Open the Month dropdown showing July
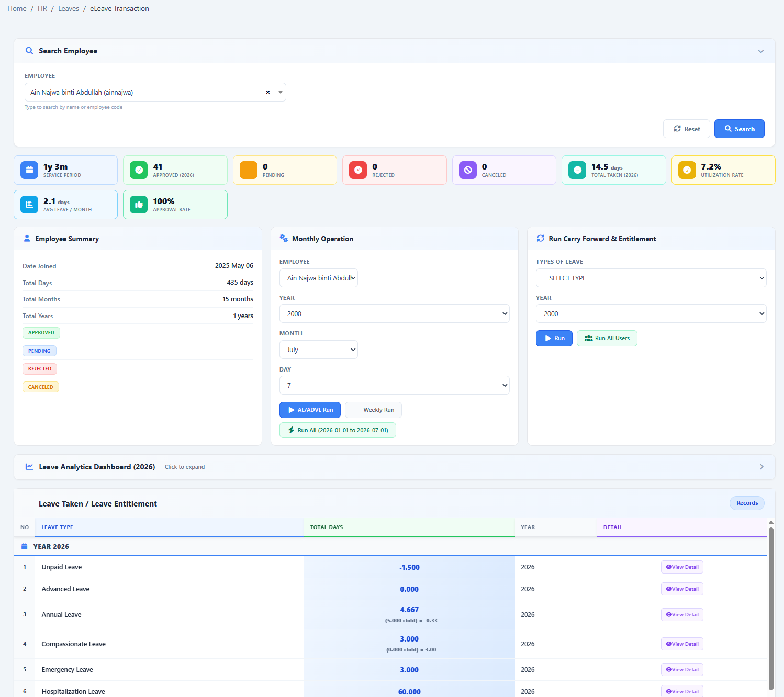 [319, 350]
